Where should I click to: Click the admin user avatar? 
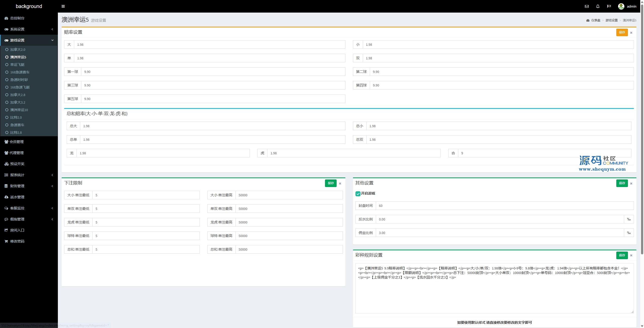[621, 6]
